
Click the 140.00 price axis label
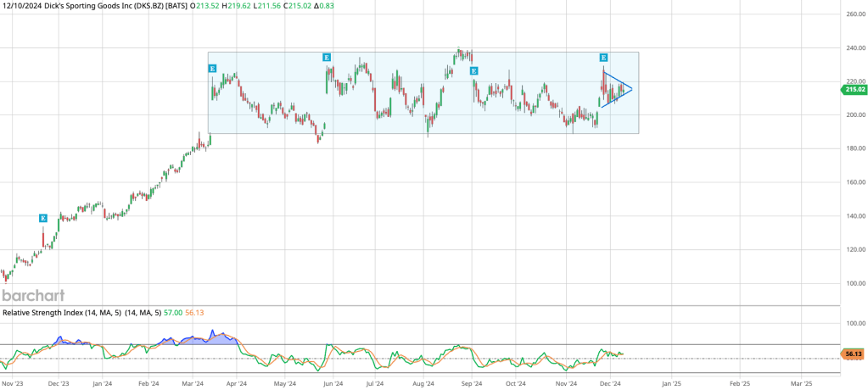point(853,216)
